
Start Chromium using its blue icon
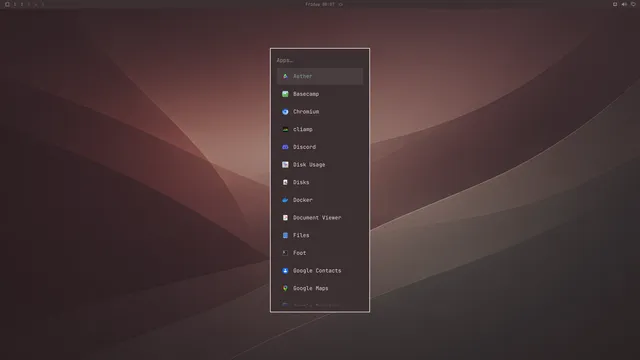pyautogui.click(x=285, y=111)
